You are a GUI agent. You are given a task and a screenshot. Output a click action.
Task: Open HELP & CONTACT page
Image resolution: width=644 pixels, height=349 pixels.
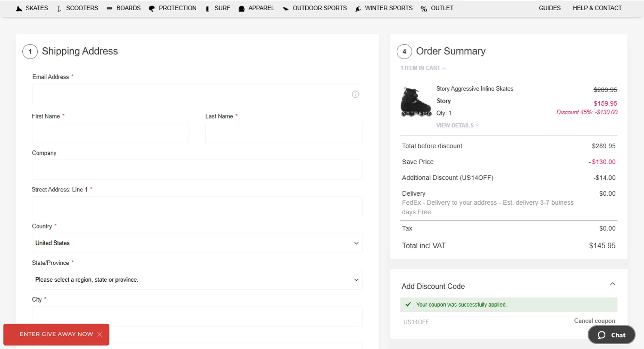[x=597, y=8]
